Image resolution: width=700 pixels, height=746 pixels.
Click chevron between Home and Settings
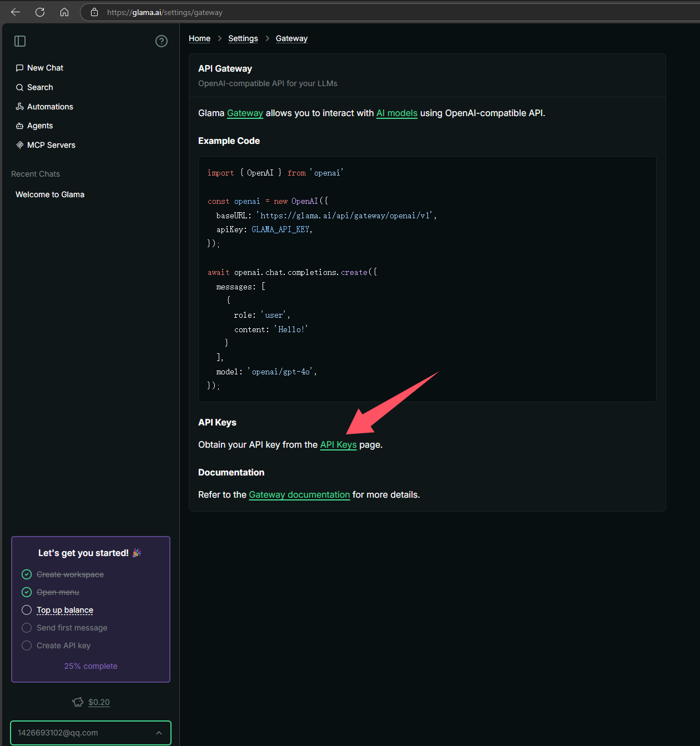[x=219, y=38]
